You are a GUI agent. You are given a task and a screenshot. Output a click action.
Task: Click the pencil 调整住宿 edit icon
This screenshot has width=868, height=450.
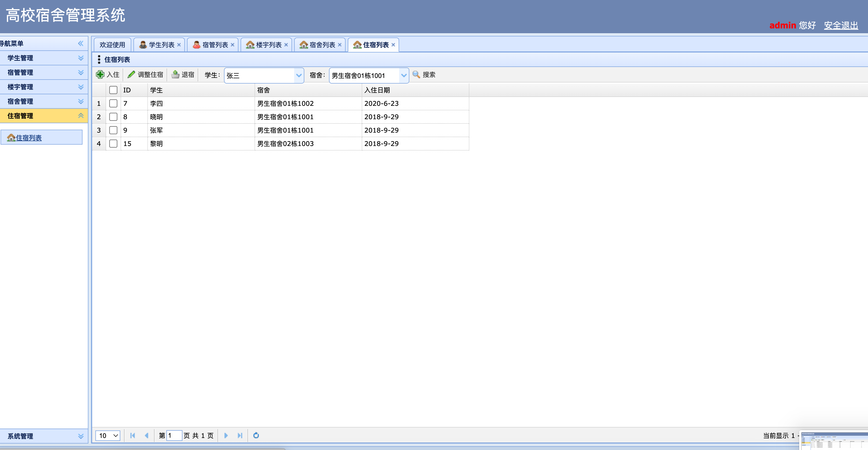(x=132, y=74)
